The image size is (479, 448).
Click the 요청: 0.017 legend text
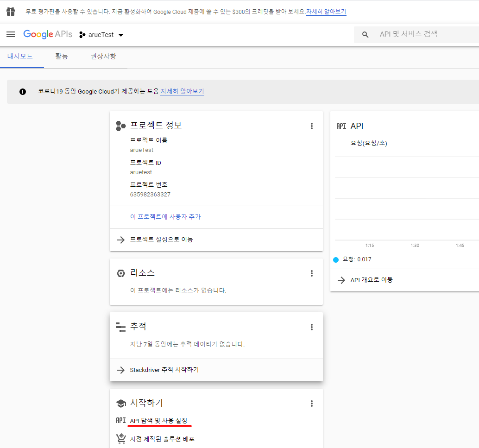(357, 259)
